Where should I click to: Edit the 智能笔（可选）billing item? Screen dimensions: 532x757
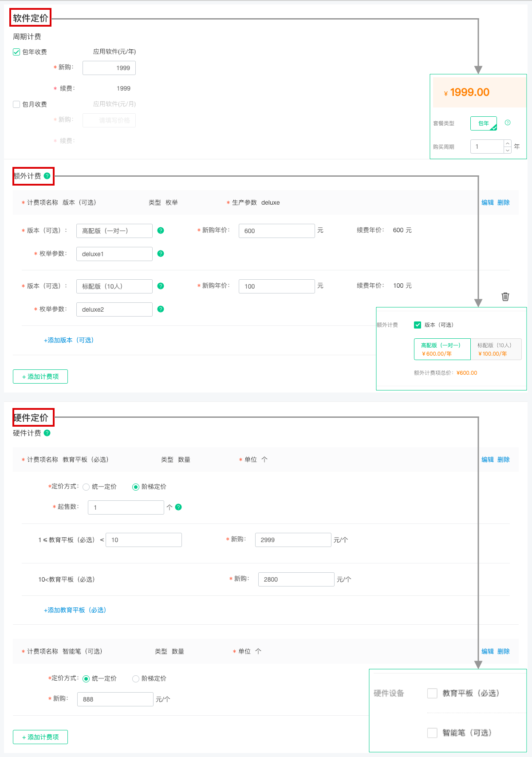pyautogui.click(x=488, y=651)
